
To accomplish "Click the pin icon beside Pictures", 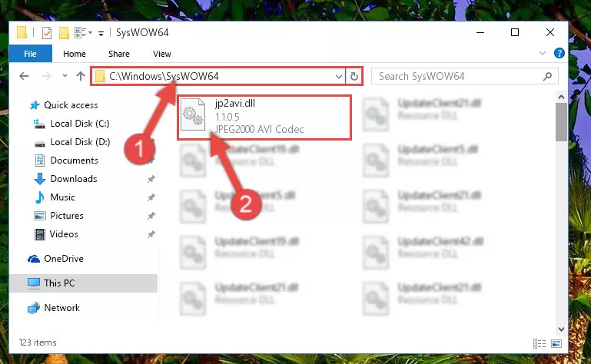I will 151,216.
